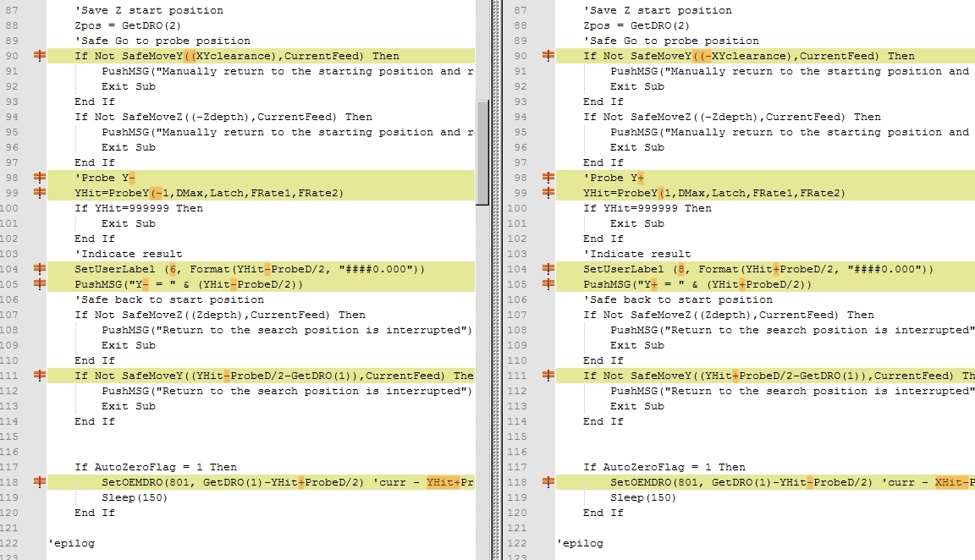
Task: Click the diff marker on right pane line 98
Action: pos(548,178)
